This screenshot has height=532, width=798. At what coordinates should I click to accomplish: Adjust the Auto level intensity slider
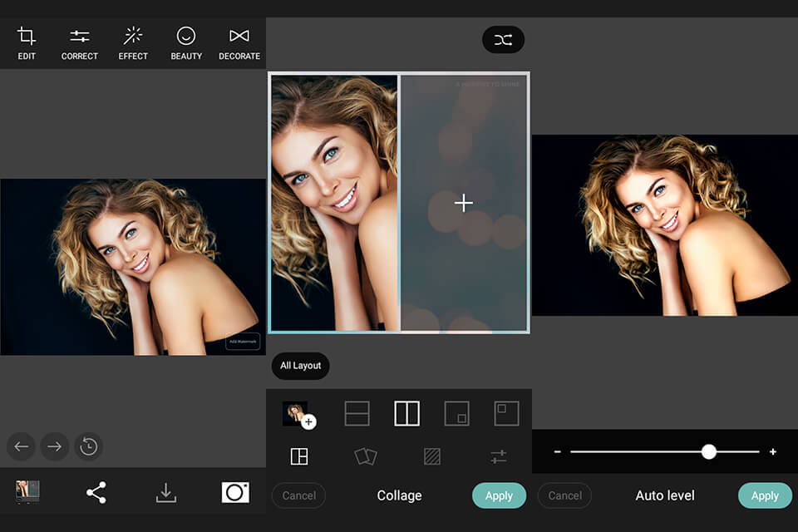click(x=708, y=451)
